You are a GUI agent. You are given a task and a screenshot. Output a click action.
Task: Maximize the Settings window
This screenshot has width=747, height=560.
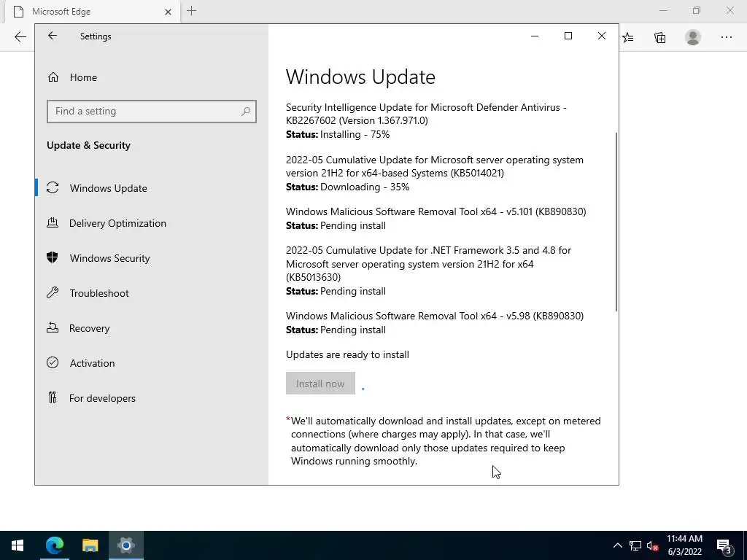tap(568, 36)
